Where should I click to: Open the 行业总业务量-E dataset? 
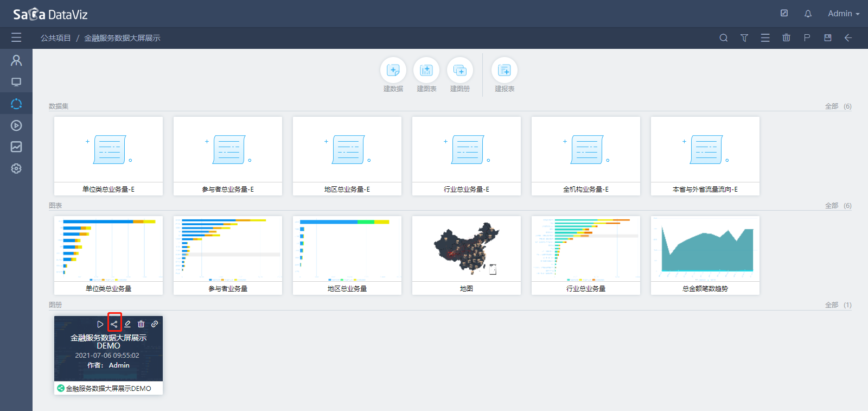(x=467, y=156)
